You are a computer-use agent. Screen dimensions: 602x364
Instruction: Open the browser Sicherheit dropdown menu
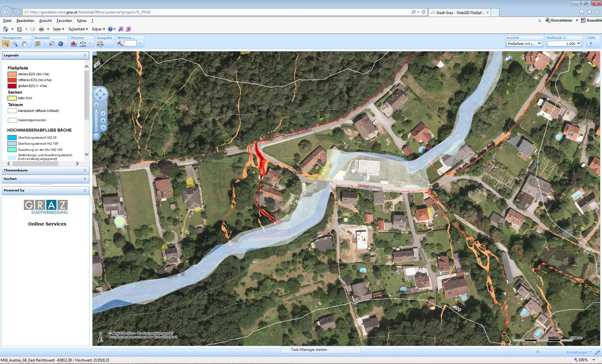tap(78, 29)
